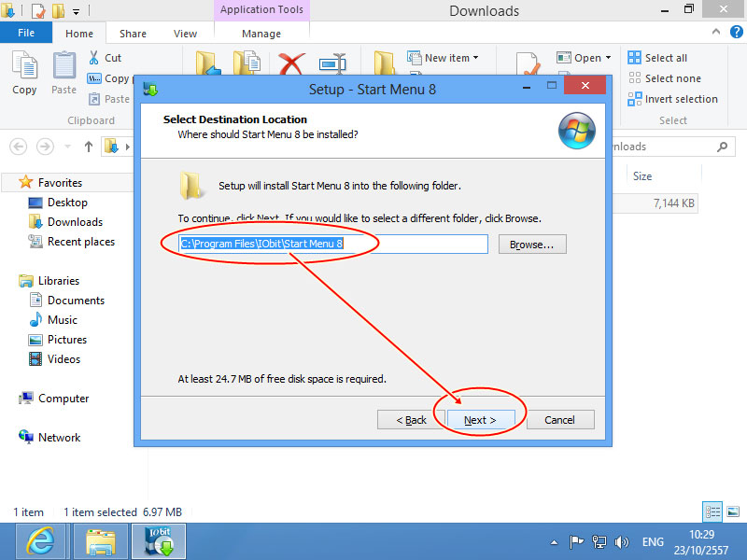Select Videos in the navigation pane
Screen dimensions: 747x560
coord(63,358)
